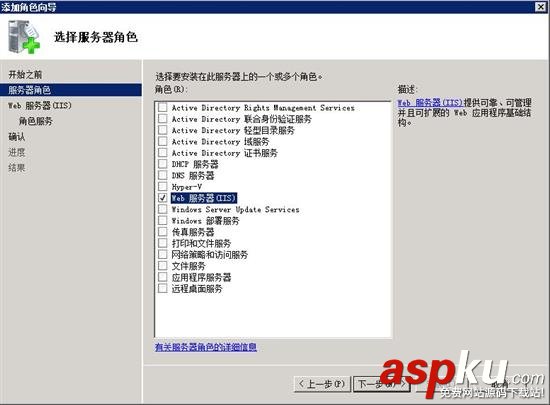Open 有关服务器角色的详细信息 link
Image resolution: width=550 pixels, height=405 pixels.
tap(206, 347)
